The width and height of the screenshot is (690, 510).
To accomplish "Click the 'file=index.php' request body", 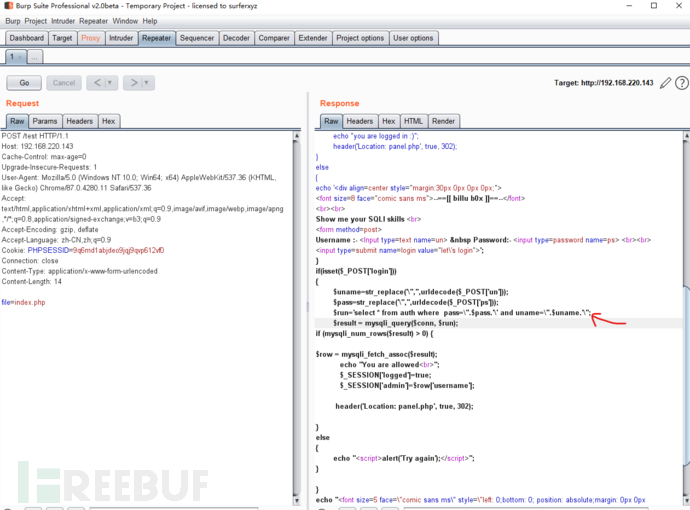I will click(23, 302).
